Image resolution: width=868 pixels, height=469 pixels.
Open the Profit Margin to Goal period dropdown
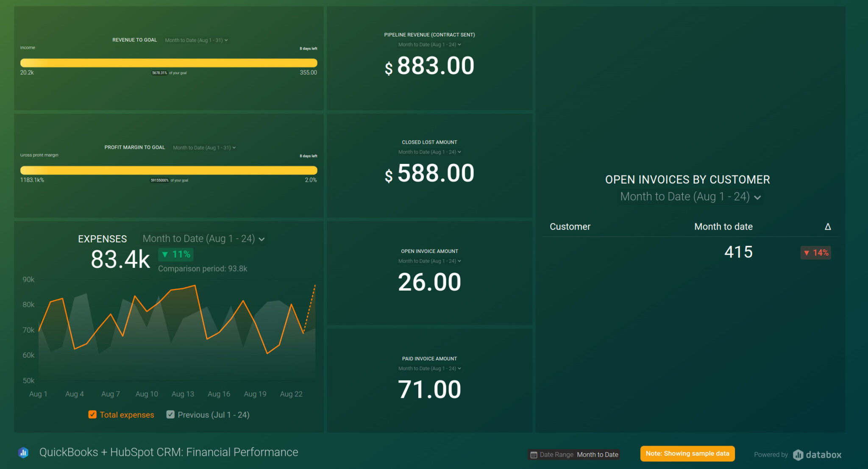pos(204,147)
